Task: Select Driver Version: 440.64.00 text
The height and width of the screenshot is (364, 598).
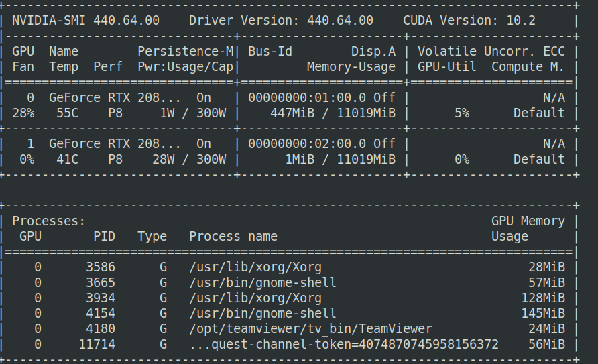Action: pos(281,21)
